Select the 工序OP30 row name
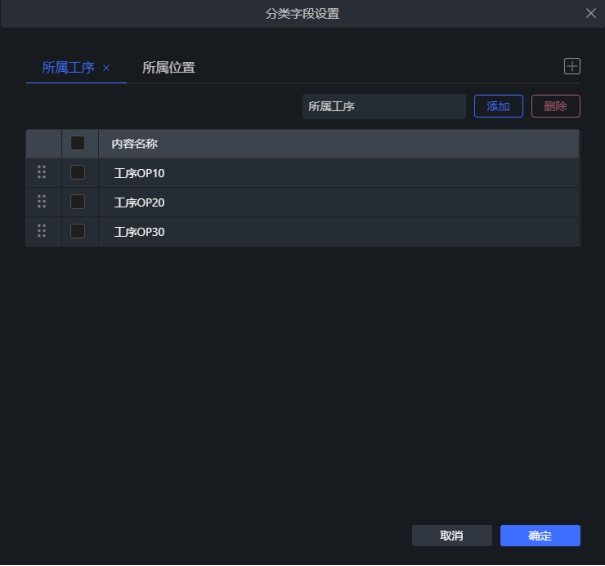This screenshot has width=605, height=566. coord(139,232)
